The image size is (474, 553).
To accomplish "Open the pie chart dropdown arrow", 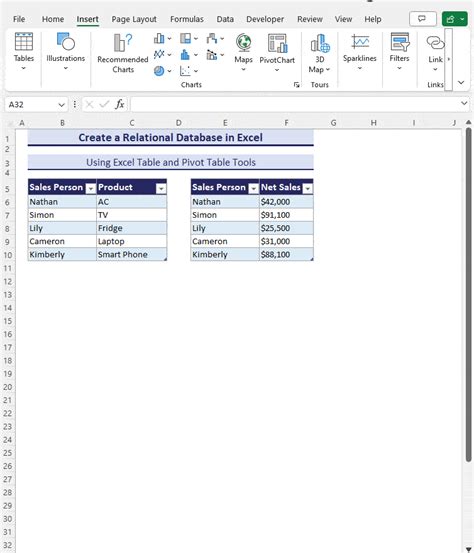I will click(169, 71).
